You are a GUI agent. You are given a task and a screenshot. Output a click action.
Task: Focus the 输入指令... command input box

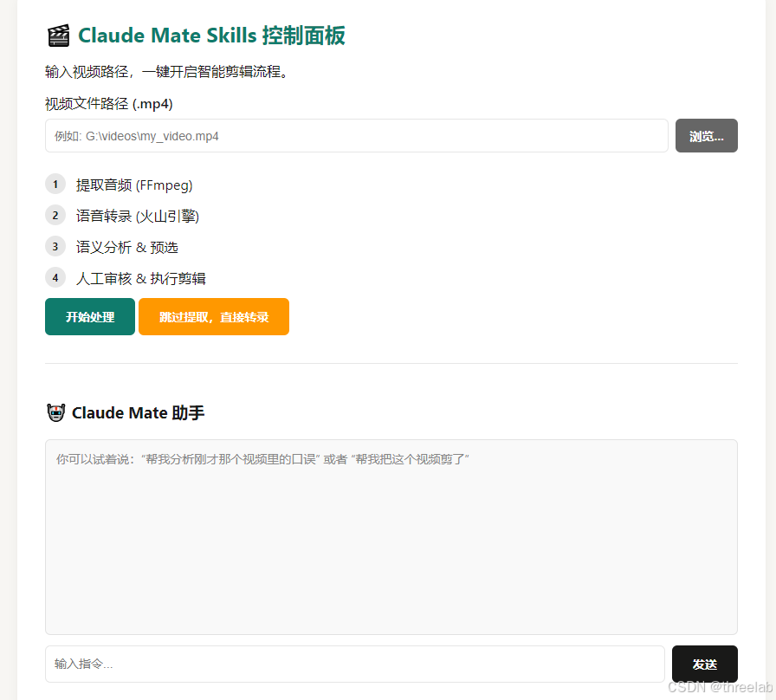(354, 664)
